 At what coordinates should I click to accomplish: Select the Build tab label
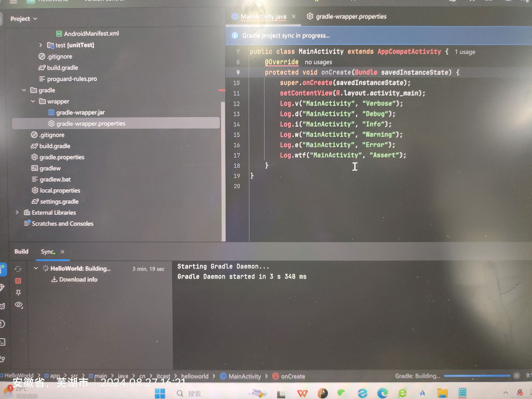tap(21, 252)
